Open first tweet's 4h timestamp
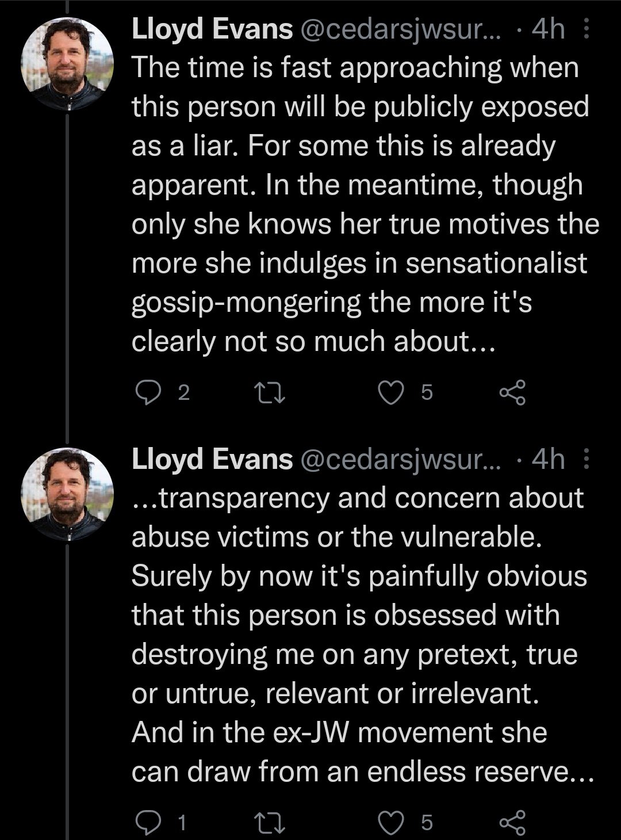The image size is (621, 840). (x=549, y=29)
